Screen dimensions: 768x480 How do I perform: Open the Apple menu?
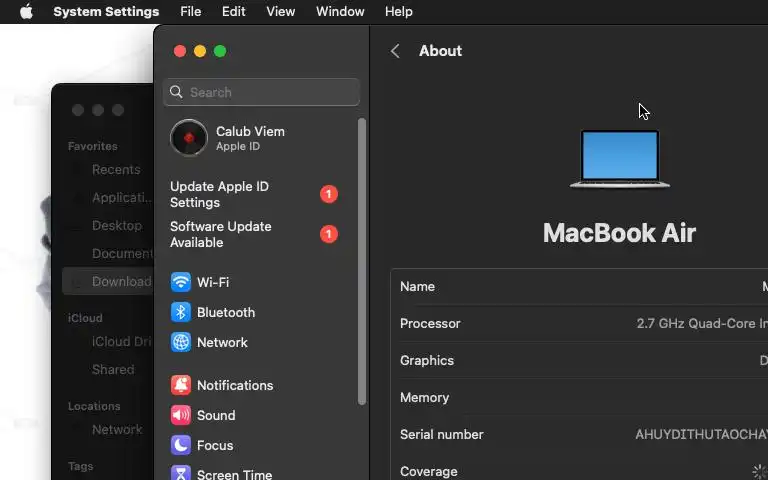coord(26,11)
